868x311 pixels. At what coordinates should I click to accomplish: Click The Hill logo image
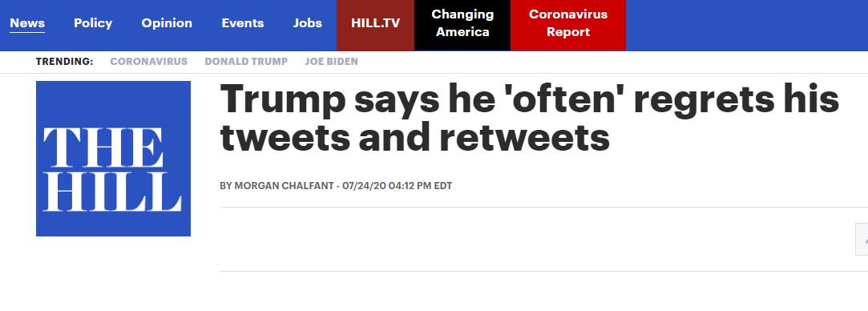tap(114, 159)
